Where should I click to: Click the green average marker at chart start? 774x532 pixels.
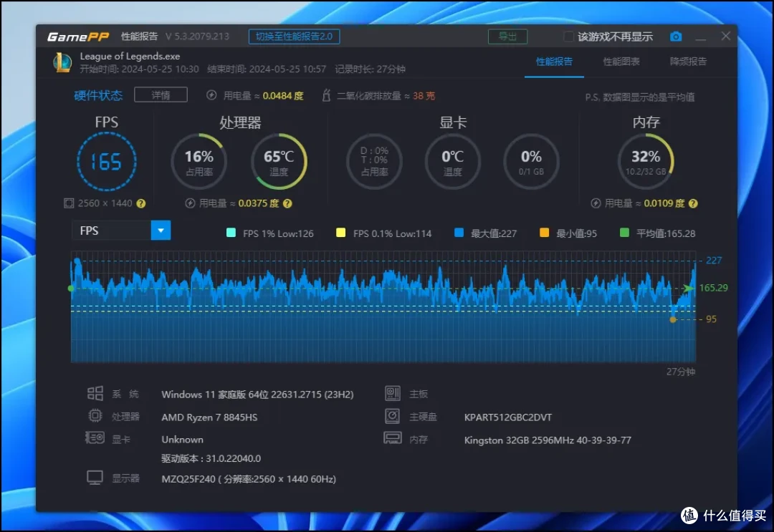71,288
